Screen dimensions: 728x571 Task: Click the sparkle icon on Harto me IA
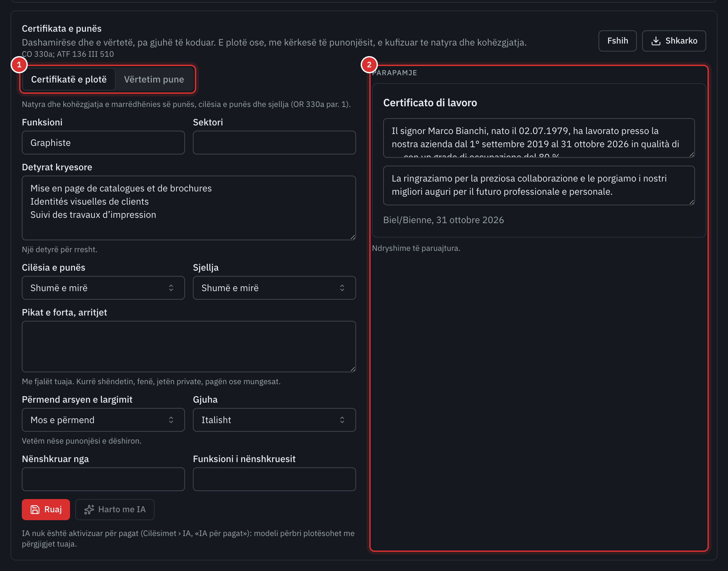pyautogui.click(x=89, y=510)
